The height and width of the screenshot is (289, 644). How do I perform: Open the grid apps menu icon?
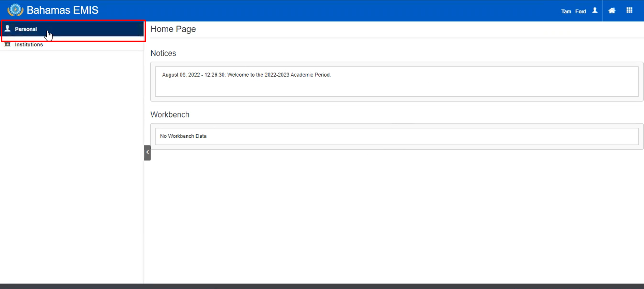629,11
